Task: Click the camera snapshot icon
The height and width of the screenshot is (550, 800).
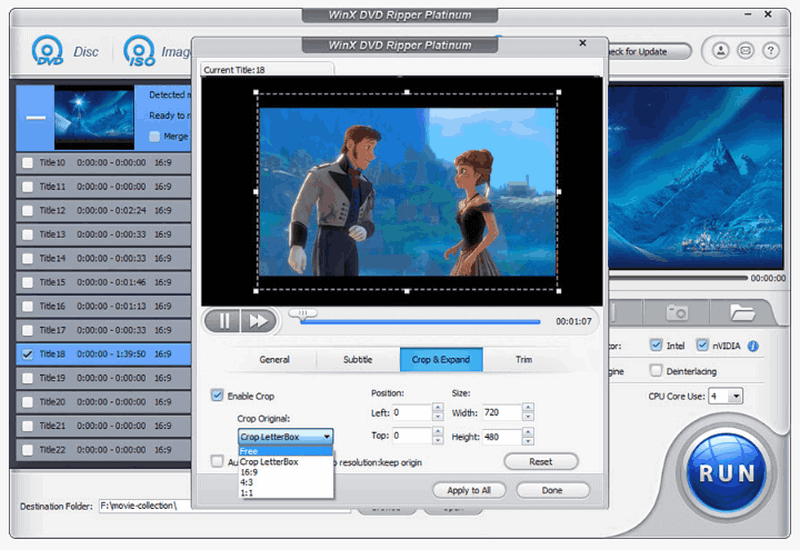Action: pos(677,312)
